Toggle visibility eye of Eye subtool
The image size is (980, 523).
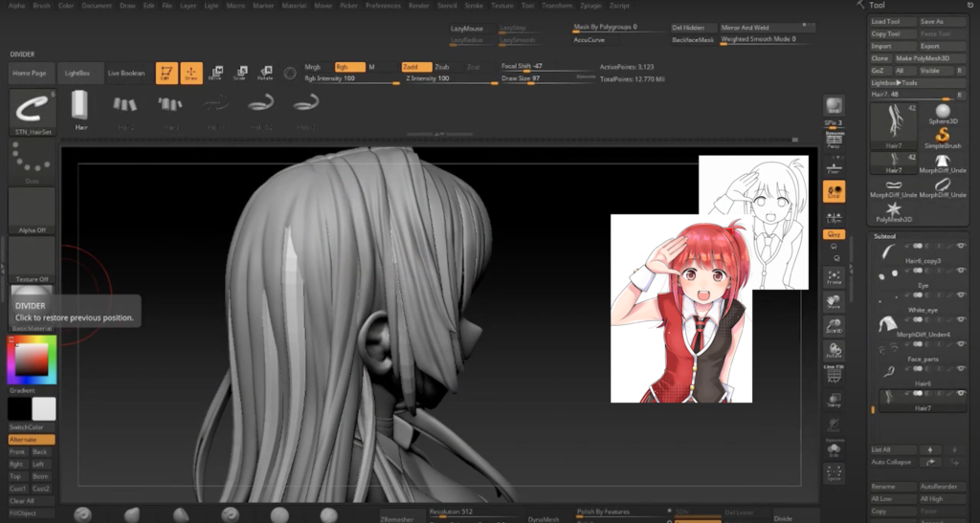(961, 271)
